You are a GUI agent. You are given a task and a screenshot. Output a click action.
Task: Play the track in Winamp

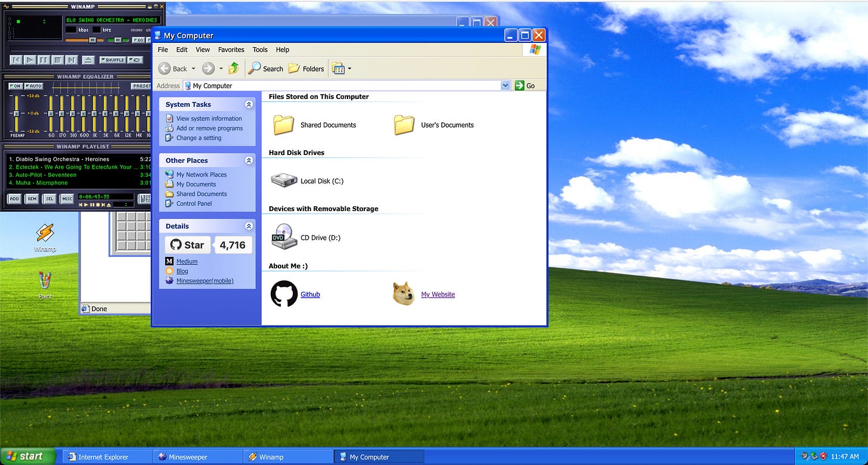point(30,60)
